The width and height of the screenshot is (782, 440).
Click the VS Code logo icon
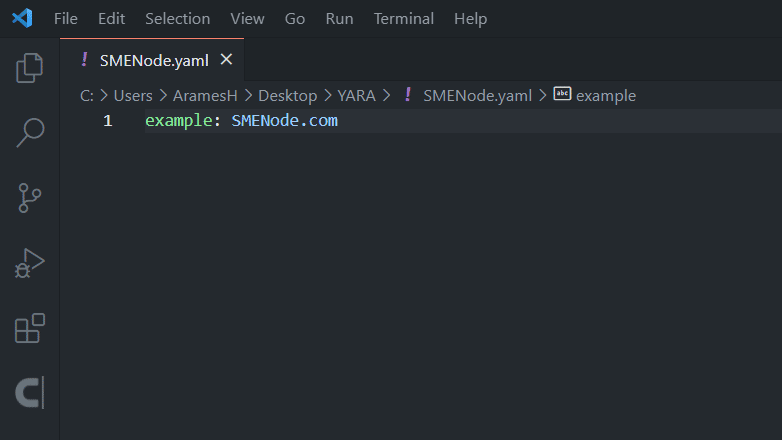pyautogui.click(x=22, y=18)
